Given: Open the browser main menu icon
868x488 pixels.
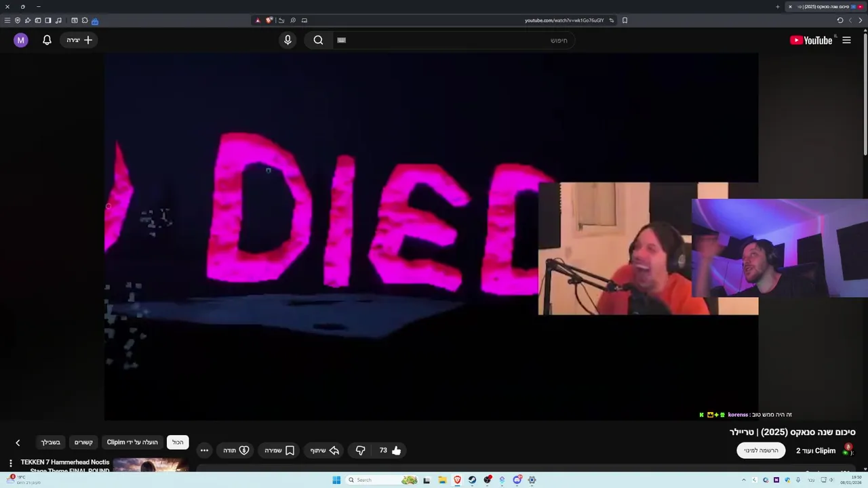Looking at the screenshot, I should click(x=7, y=20).
